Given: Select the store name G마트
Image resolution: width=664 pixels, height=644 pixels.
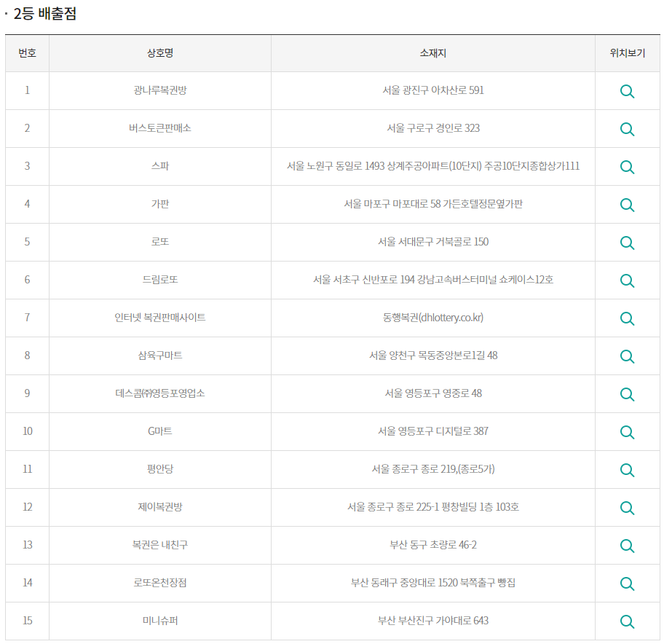Looking at the screenshot, I should coord(160,431).
